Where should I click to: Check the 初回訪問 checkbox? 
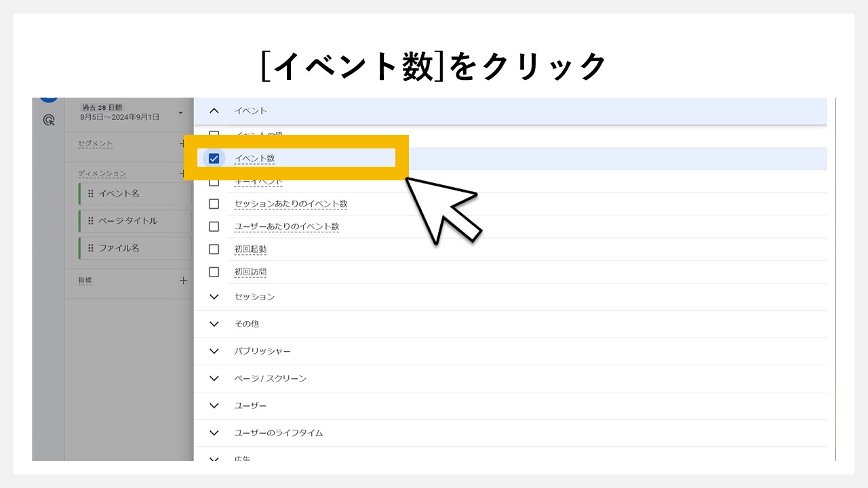(x=214, y=271)
